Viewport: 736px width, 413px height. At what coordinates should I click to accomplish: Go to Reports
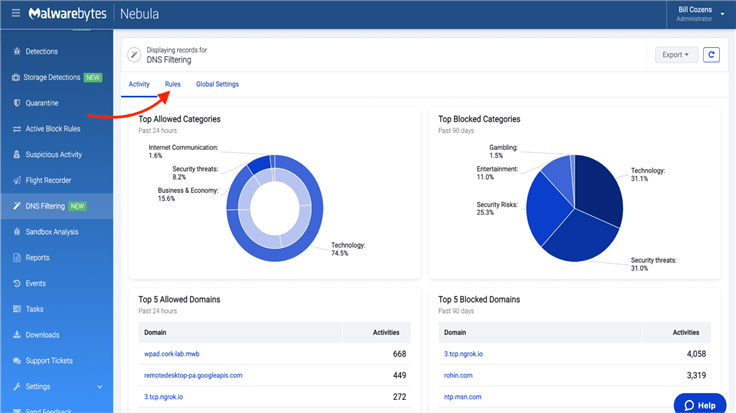click(38, 258)
